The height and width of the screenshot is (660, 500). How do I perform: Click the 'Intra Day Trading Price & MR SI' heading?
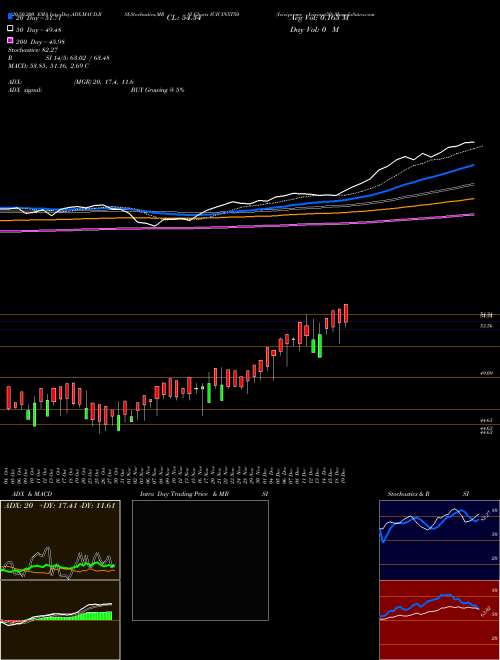pos(204,494)
